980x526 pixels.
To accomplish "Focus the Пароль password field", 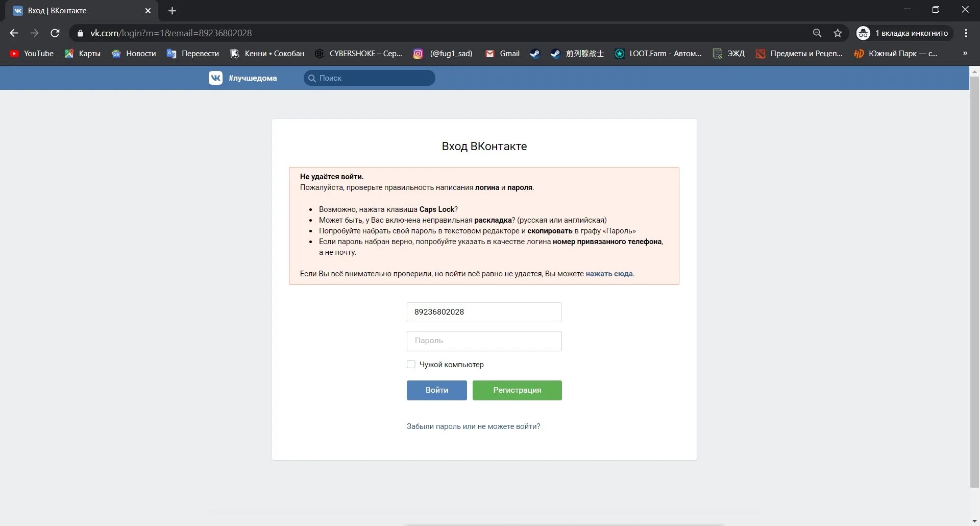I will tap(484, 341).
